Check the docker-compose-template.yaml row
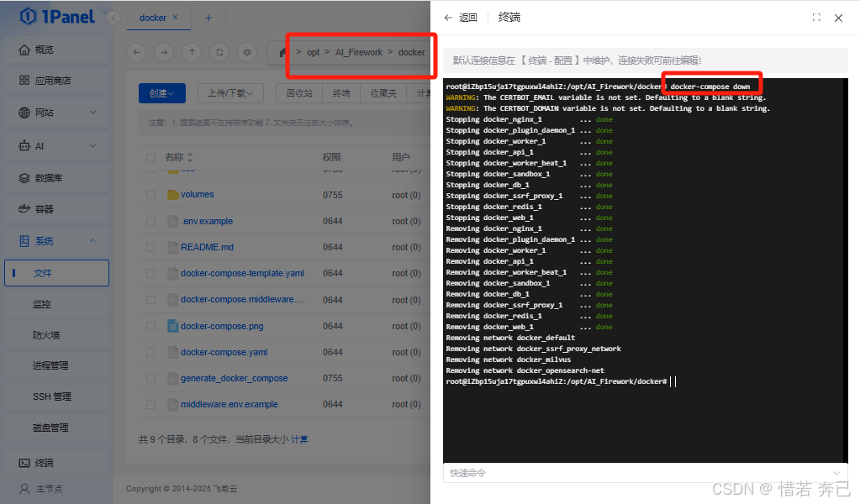This screenshot has width=860, height=504. 150,273
